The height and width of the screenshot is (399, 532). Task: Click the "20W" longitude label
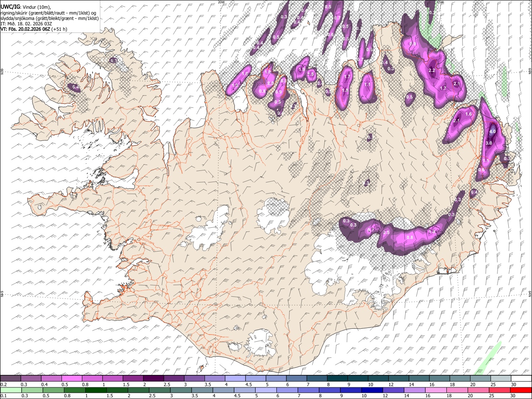(x=221, y=2)
